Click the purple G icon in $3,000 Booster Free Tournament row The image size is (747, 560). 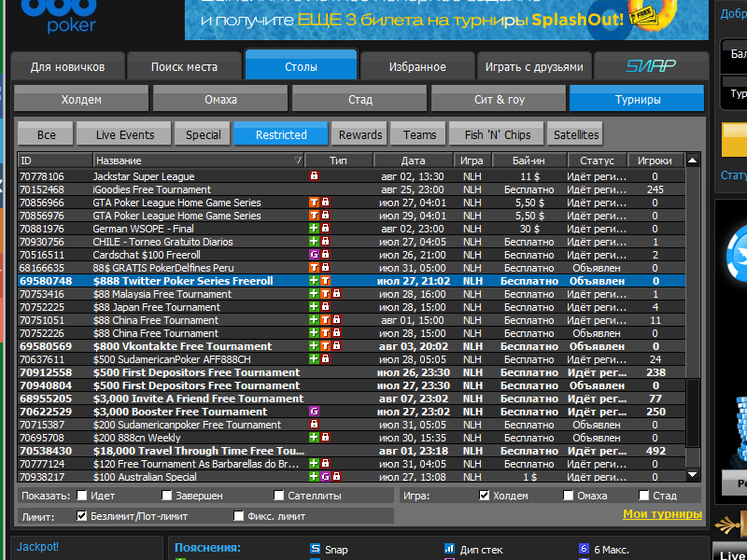pos(314,411)
